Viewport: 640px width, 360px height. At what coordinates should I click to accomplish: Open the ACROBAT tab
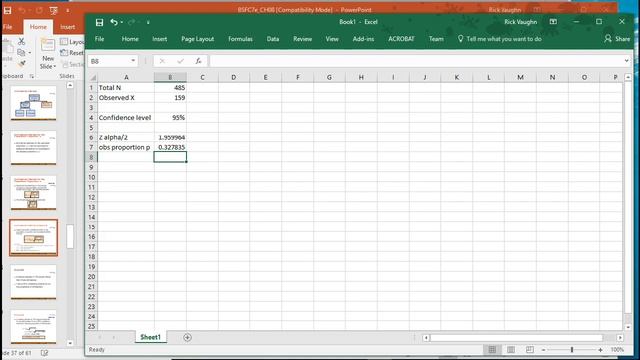tap(401, 39)
